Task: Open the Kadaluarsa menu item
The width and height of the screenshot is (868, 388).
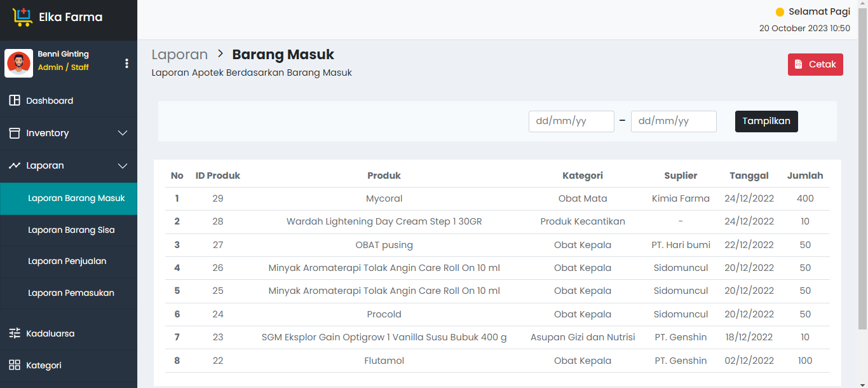Action: (x=69, y=333)
